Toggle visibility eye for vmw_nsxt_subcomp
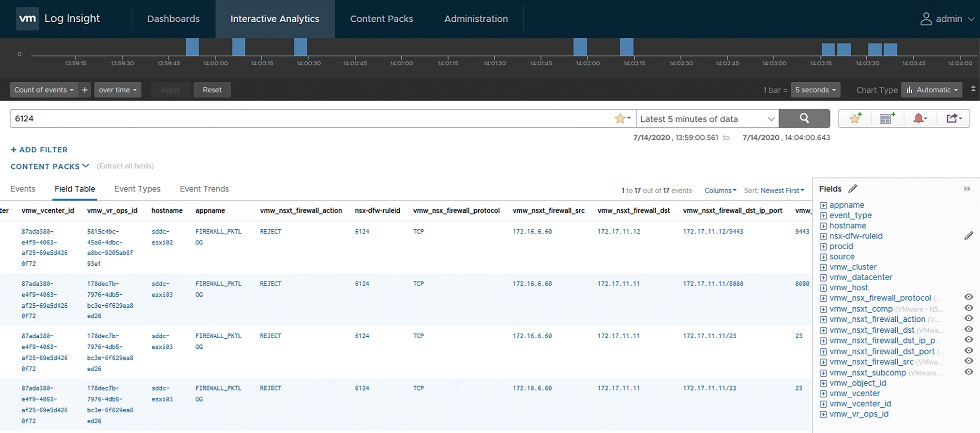Screen dimensions: 980x433 coord(968,372)
